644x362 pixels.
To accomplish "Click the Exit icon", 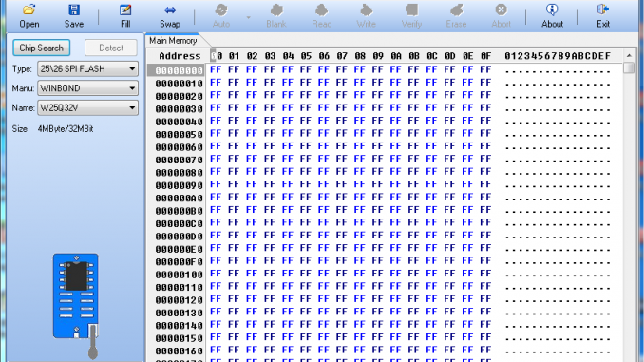I will tap(603, 16).
